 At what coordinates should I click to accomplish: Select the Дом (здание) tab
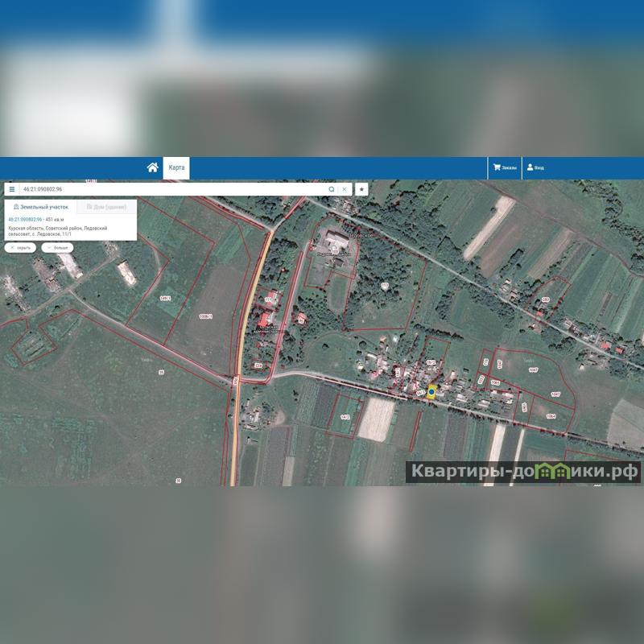(x=106, y=207)
